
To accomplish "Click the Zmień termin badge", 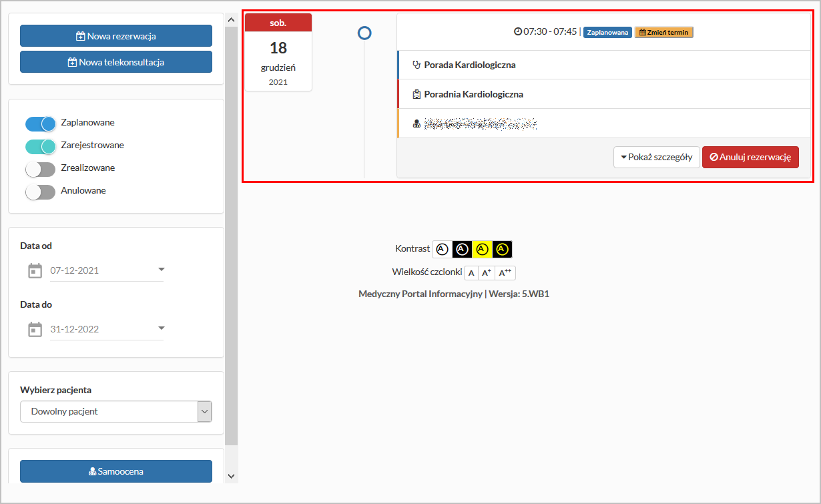I will point(663,32).
